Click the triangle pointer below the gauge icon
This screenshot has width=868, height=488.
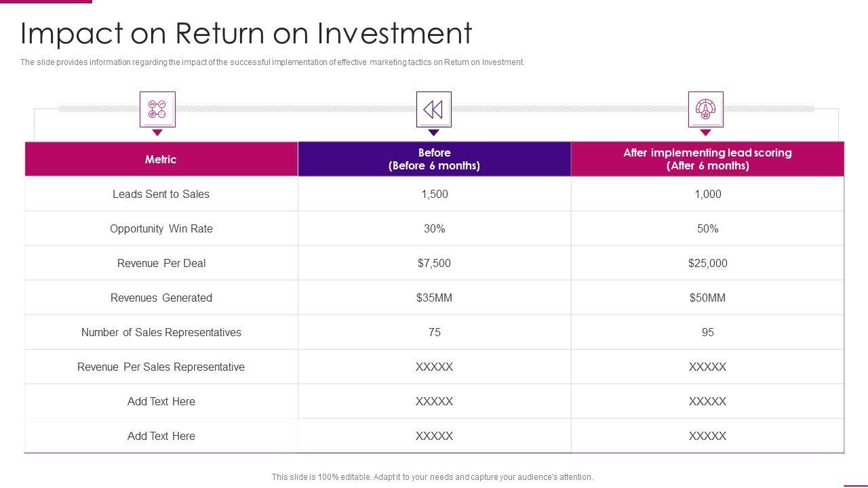[705, 133]
